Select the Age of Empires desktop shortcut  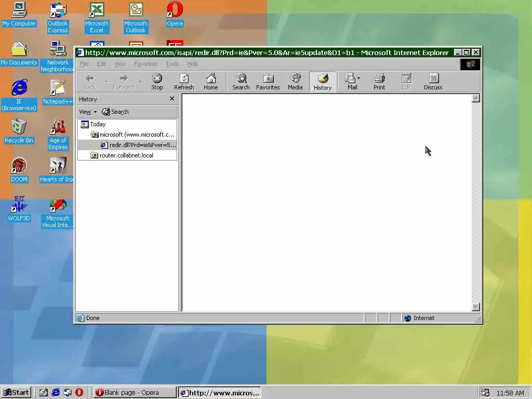(58, 135)
